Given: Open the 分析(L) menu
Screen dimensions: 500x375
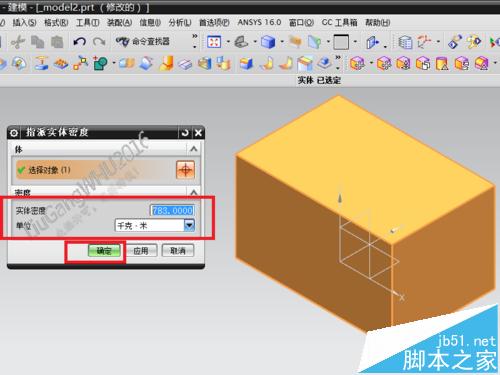Looking at the screenshot, I should click(x=180, y=23).
